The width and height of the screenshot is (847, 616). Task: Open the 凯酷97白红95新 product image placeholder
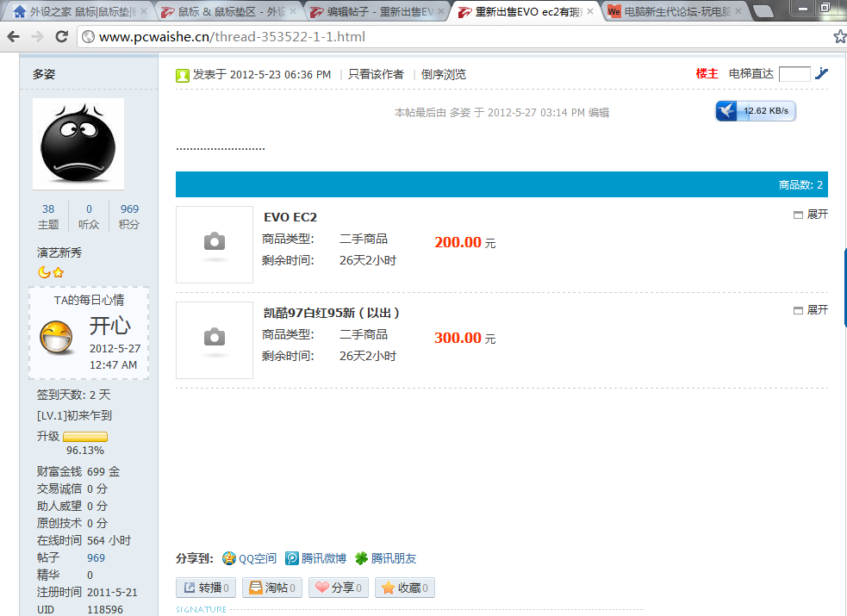point(215,340)
